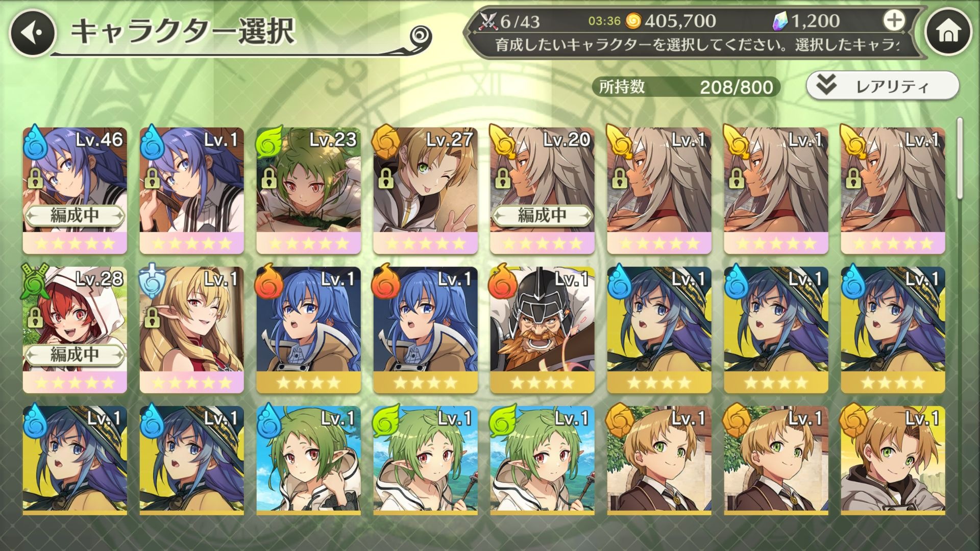
Task: Select the Lv.20 dark-skinned warrior card
Action: [x=542, y=190]
